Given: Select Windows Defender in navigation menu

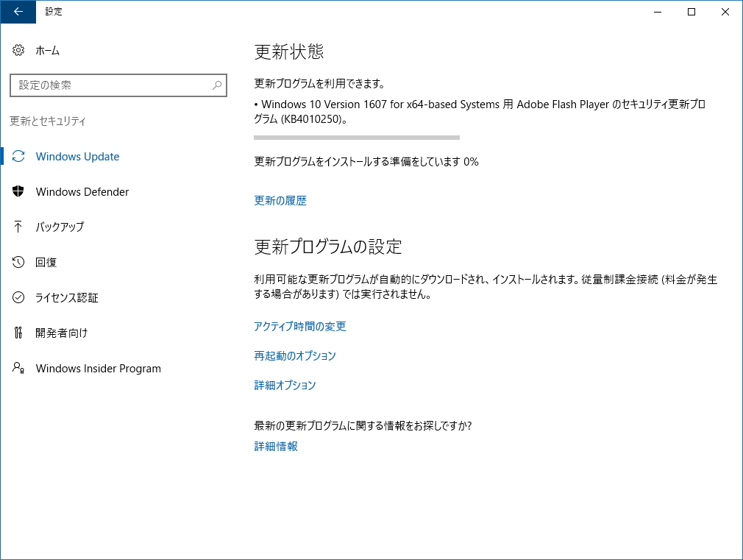Looking at the screenshot, I should 81,191.
